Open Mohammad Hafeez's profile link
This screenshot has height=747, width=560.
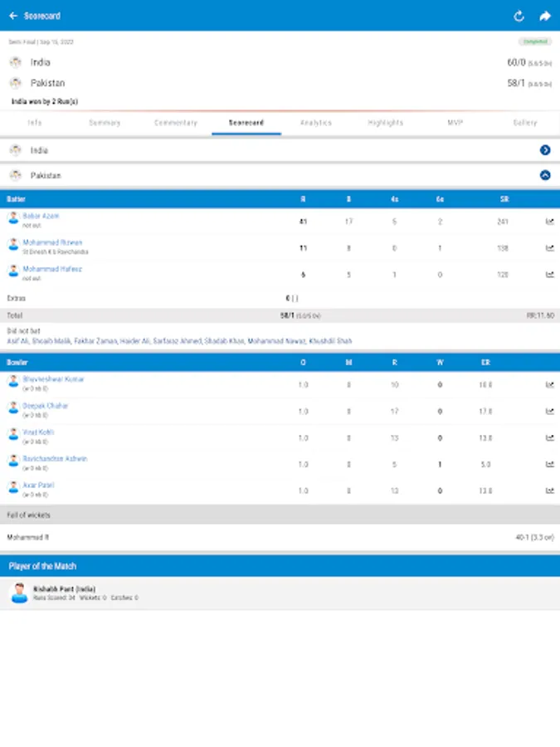coord(52,269)
